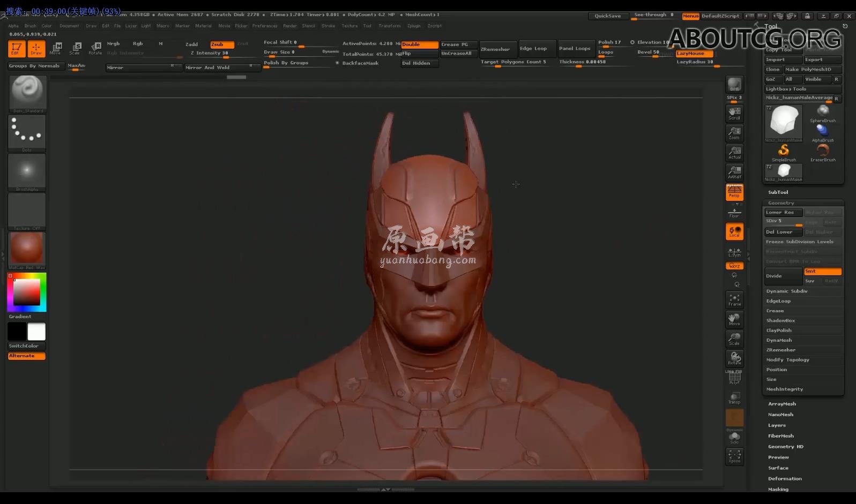Viewport: 856px width, 504px height.
Task: Toggle the Solo mode icon
Action: 734,438
